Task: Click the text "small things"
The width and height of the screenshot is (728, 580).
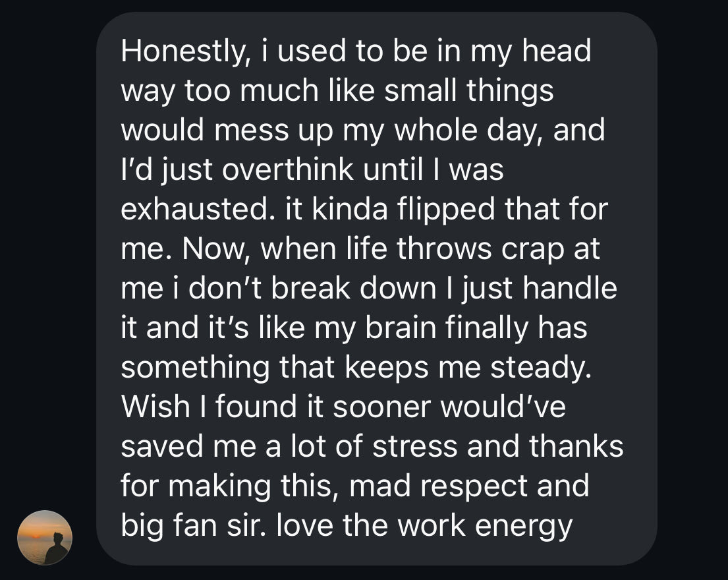Action: pos(469,91)
